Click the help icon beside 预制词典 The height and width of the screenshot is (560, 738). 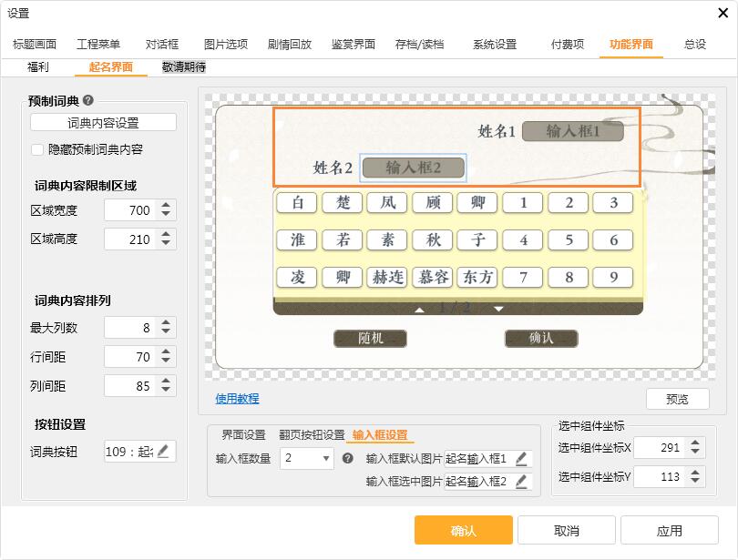[x=88, y=101]
